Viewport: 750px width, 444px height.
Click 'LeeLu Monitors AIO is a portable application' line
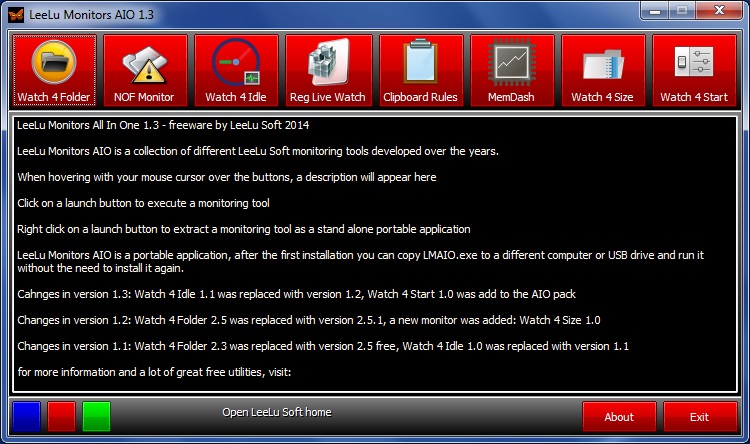tap(361, 261)
